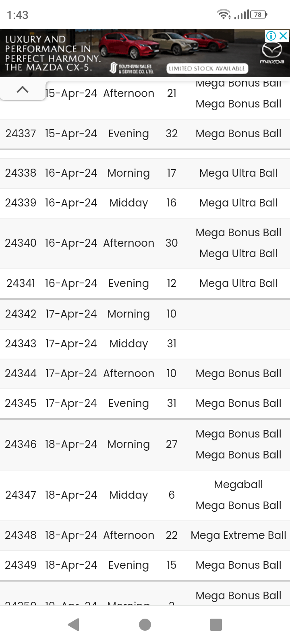Tap the Android back navigation icon
The width and height of the screenshot is (290, 644).
73,625
